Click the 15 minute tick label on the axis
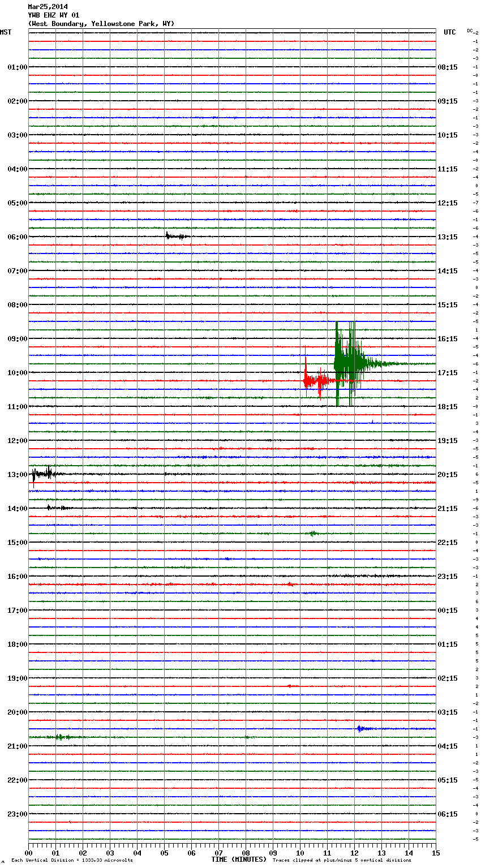 pyautogui.click(x=436, y=853)
